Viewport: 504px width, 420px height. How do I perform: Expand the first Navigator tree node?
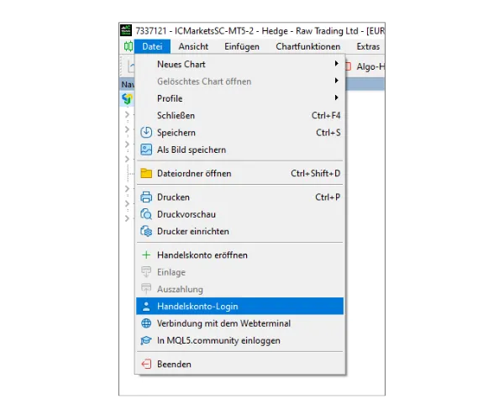click(127, 114)
